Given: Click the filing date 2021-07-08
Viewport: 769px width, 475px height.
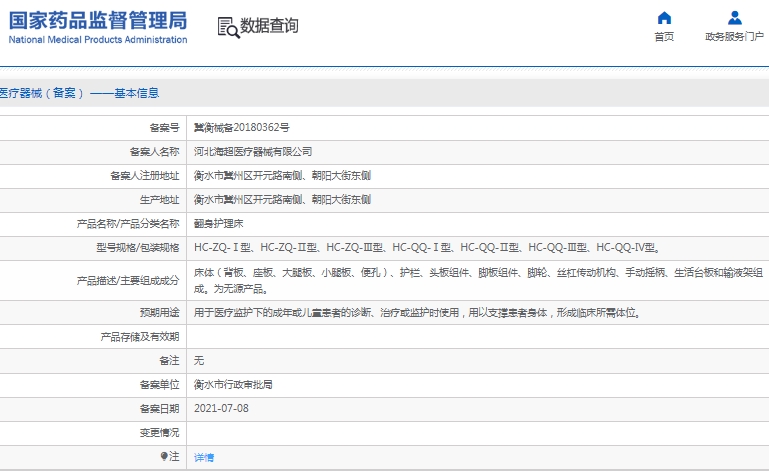Looking at the screenshot, I should (221, 408).
